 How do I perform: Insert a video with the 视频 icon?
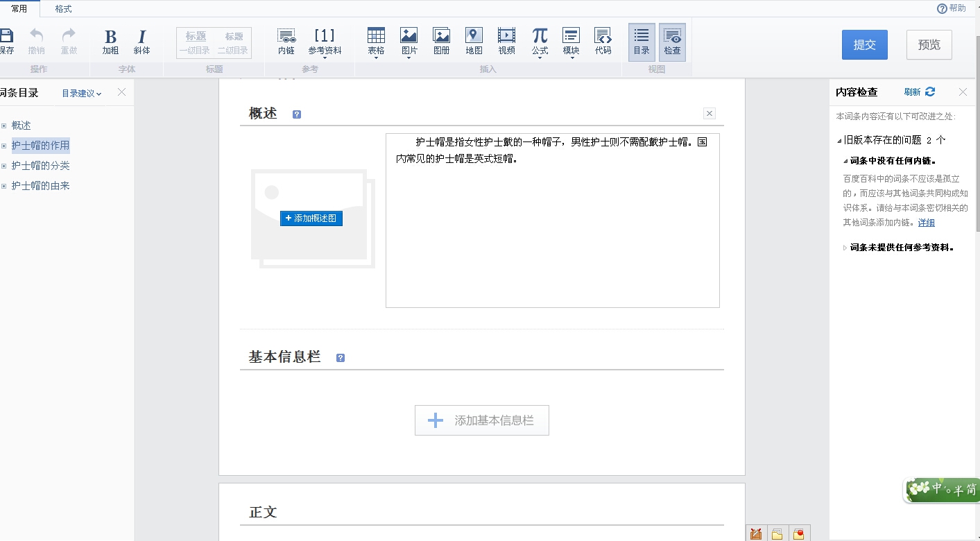[x=506, y=39]
